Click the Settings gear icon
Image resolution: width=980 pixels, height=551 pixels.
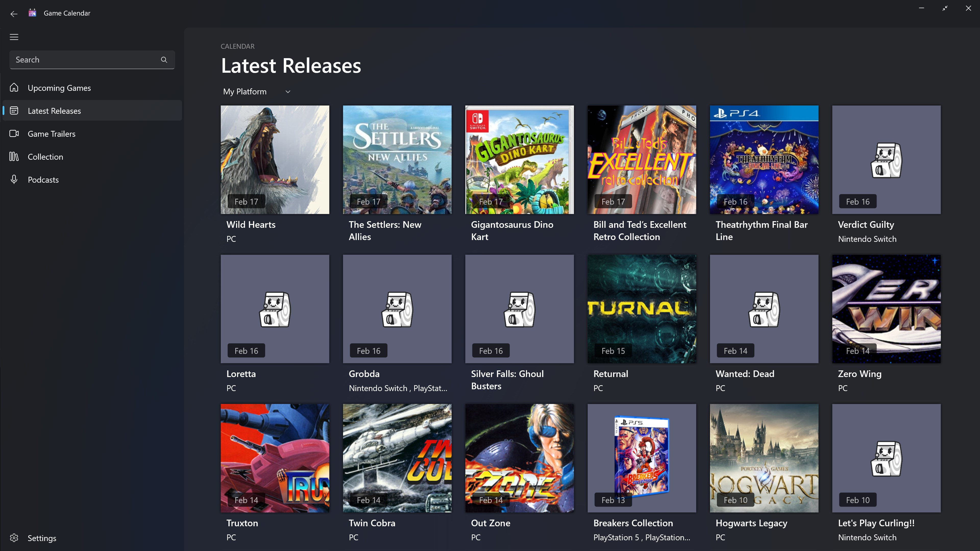[x=14, y=538]
